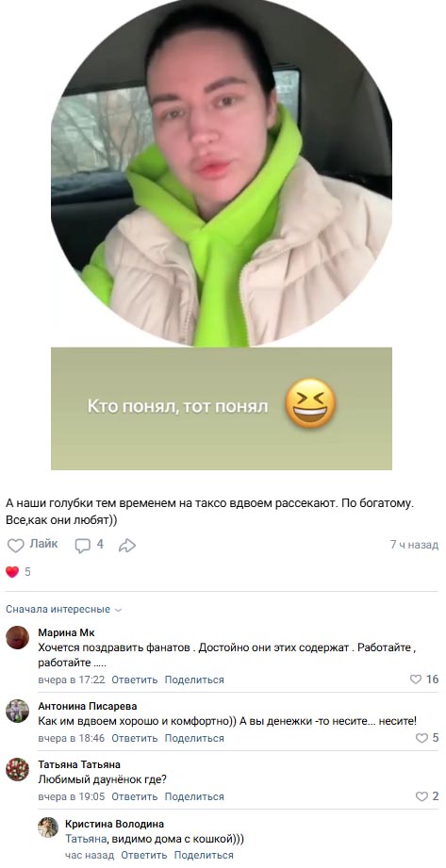Viewport: 446px width, 868px height.
Task: Open the circular video photo
Action: point(222,172)
